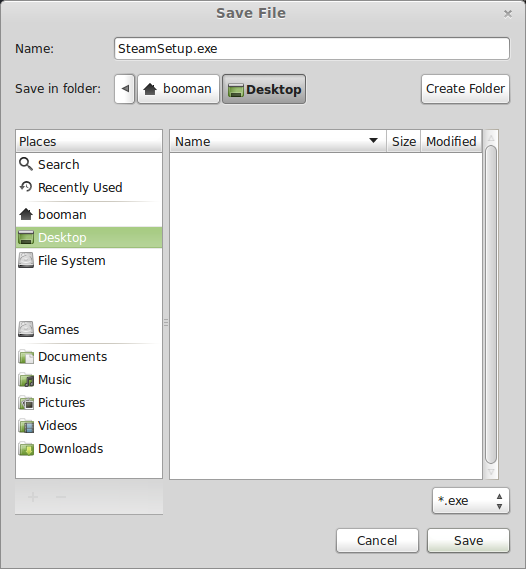Click the pane divider handle beside Places

[166, 322]
